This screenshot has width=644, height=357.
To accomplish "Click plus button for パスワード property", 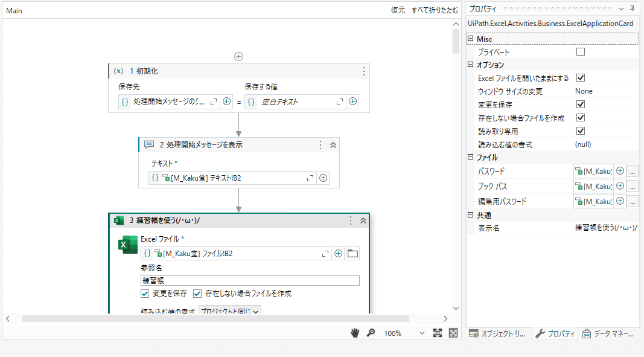I will (x=620, y=171).
